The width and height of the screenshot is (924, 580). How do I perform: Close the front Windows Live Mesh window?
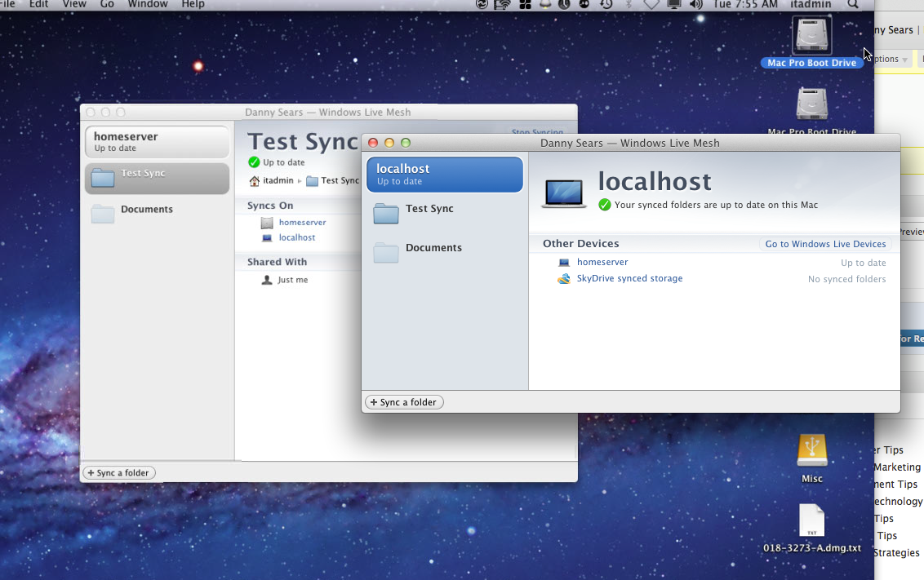click(373, 143)
